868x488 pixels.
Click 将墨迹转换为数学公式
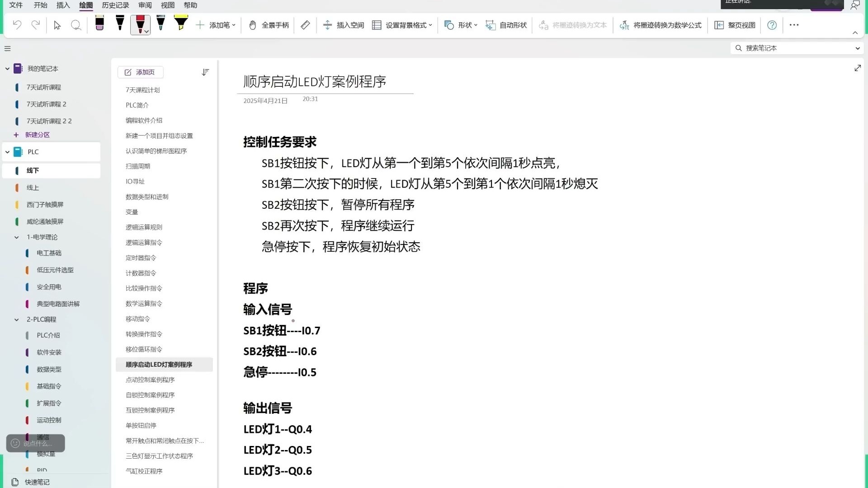pos(660,25)
